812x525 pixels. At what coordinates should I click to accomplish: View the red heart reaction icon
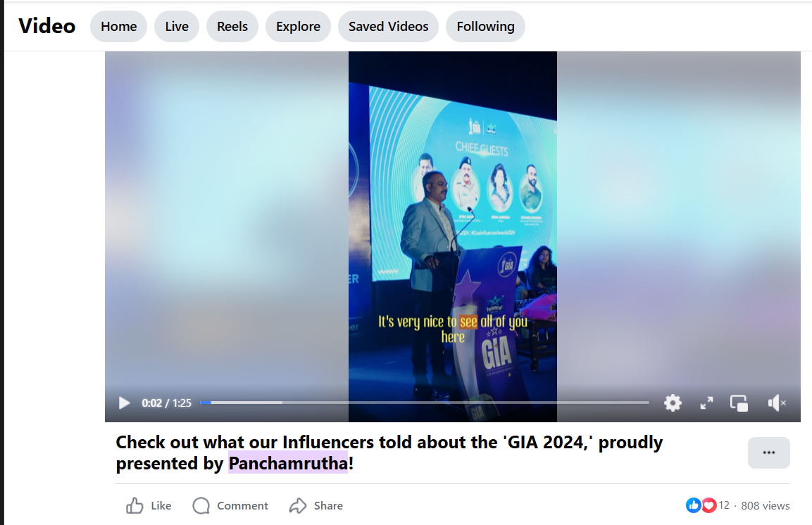[709, 505]
